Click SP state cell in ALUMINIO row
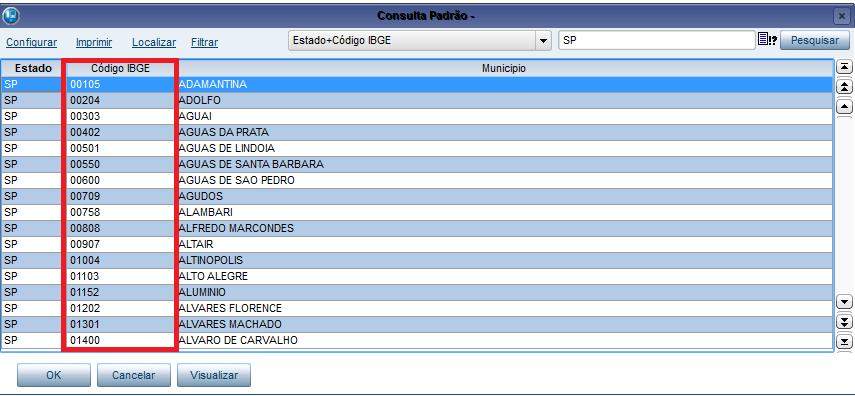The width and height of the screenshot is (855, 396). (x=32, y=292)
